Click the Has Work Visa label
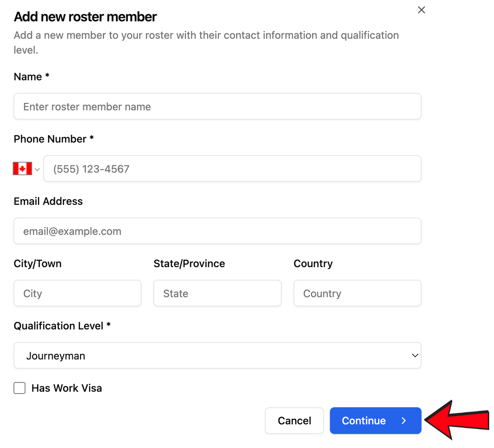This screenshot has height=448, width=494. click(66, 388)
